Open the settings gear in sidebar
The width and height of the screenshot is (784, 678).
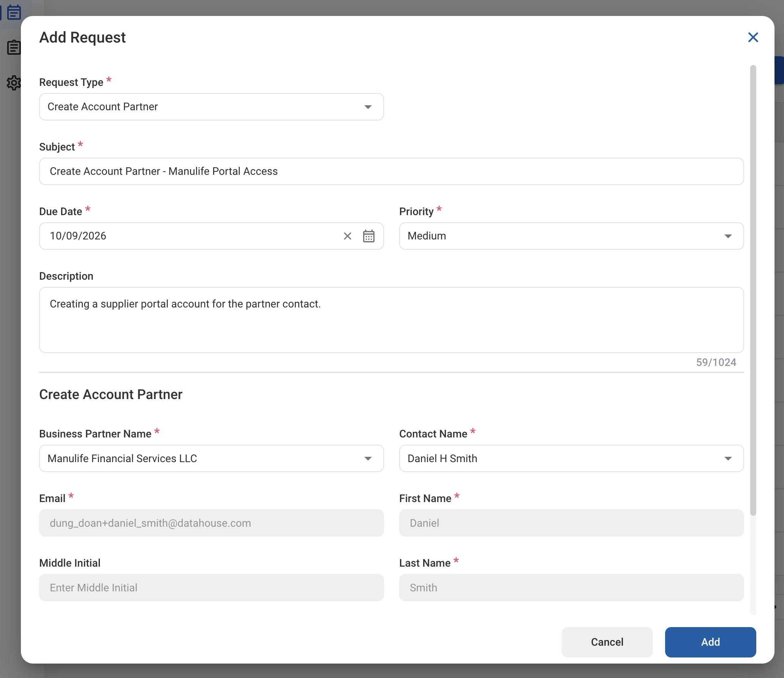coord(14,82)
